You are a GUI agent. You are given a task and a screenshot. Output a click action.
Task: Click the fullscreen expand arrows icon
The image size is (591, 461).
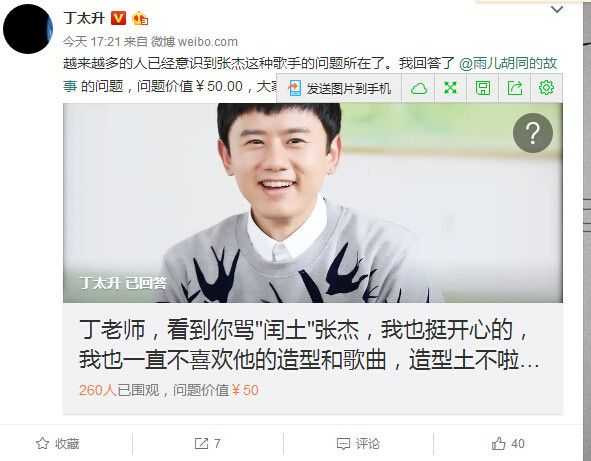point(450,88)
